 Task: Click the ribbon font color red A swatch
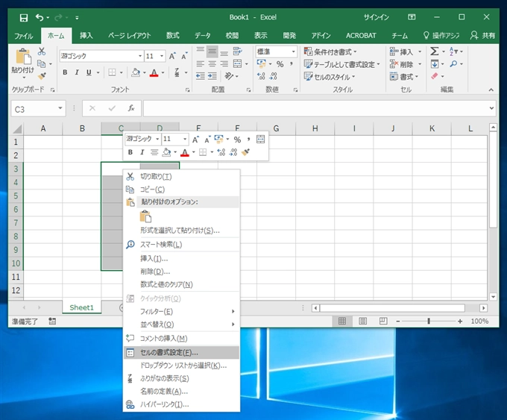(154, 73)
